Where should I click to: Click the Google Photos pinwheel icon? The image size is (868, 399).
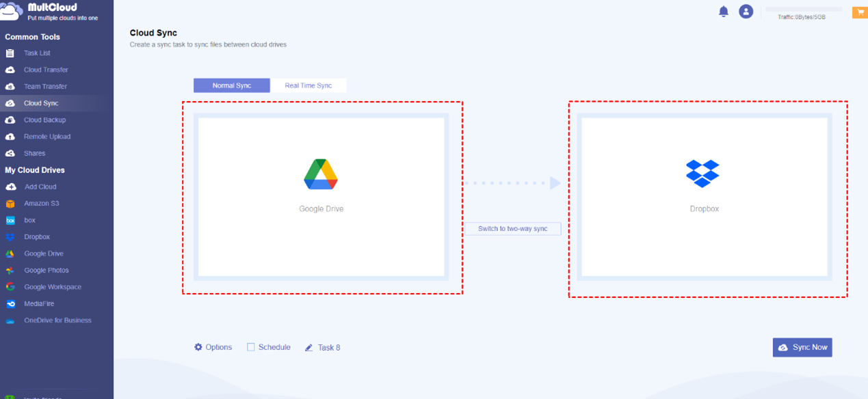click(10, 271)
